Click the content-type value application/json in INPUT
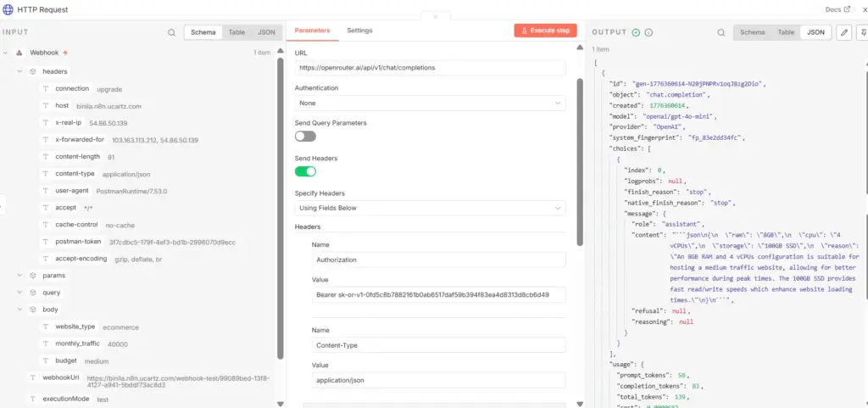 (x=126, y=174)
